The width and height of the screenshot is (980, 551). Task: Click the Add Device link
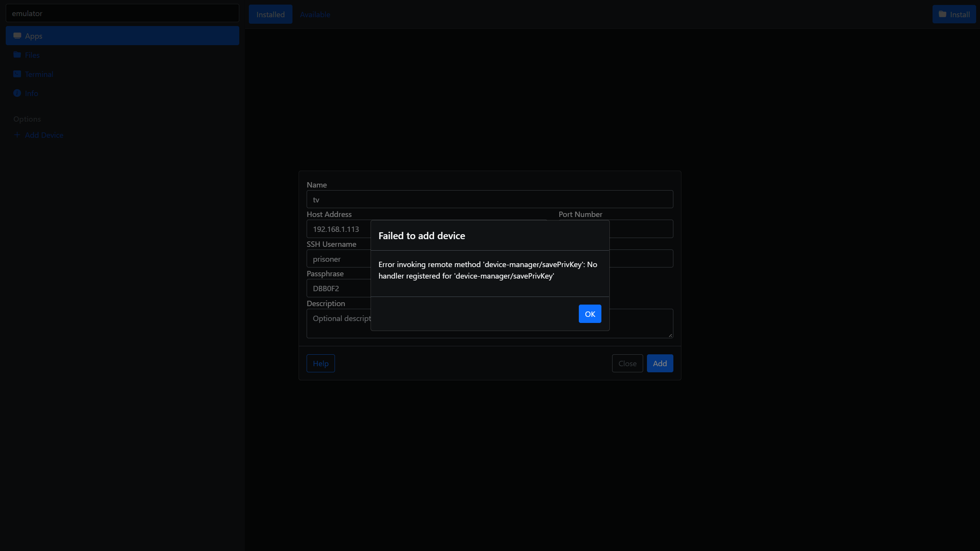point(44,135)
